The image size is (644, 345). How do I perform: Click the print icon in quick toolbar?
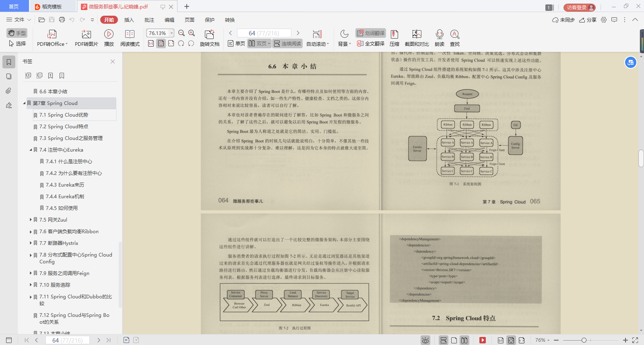click(62, 19)
